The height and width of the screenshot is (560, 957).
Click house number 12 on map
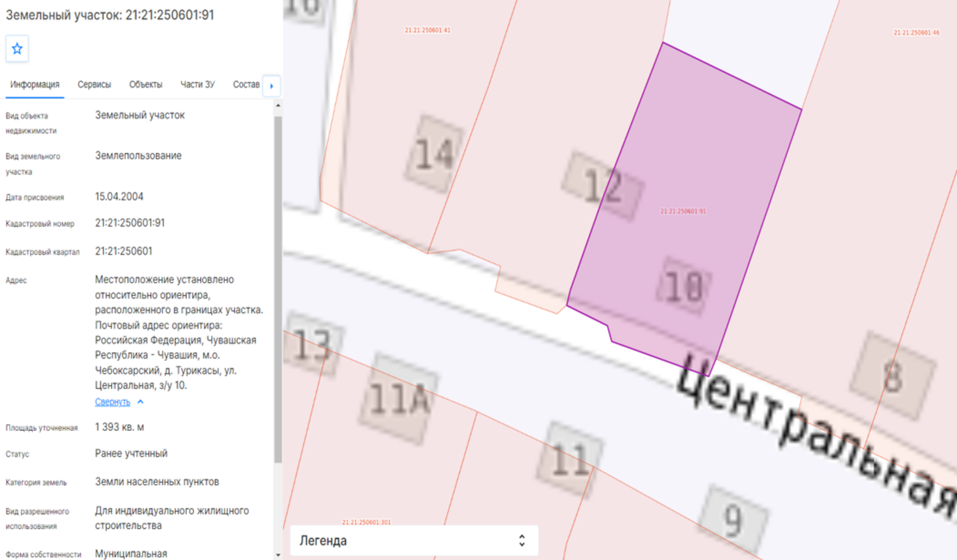click(602, 186)
